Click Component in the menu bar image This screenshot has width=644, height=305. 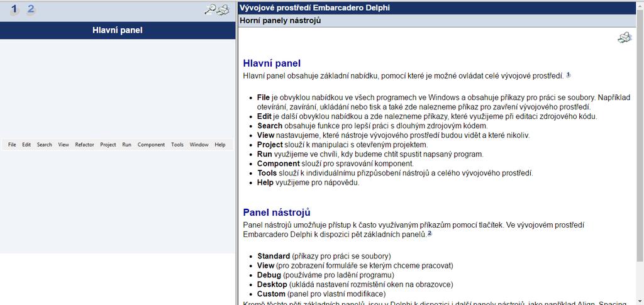click(x=151, y=145)
